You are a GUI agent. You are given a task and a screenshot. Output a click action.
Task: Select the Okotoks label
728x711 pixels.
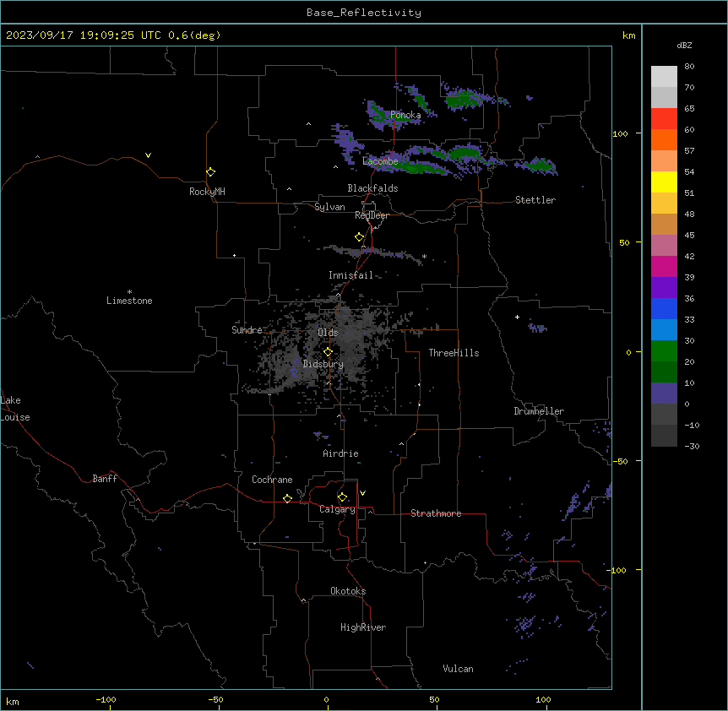pos(348,591)
